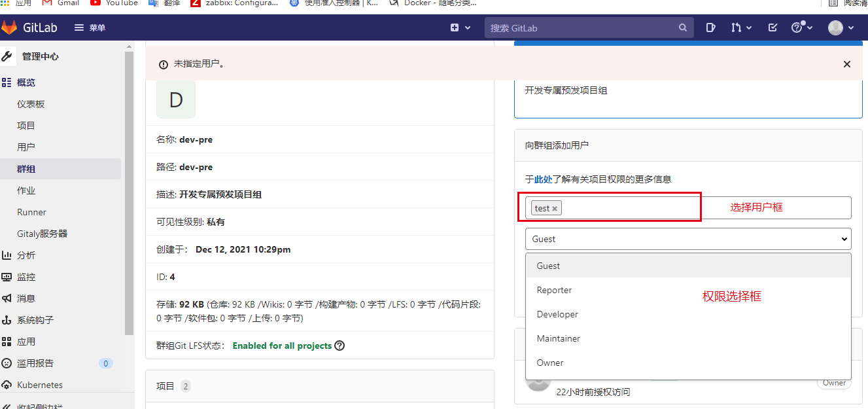This screenshot has width=868, height=409.
Task: Open the issues icon in navbar
Action: point(711,27)
